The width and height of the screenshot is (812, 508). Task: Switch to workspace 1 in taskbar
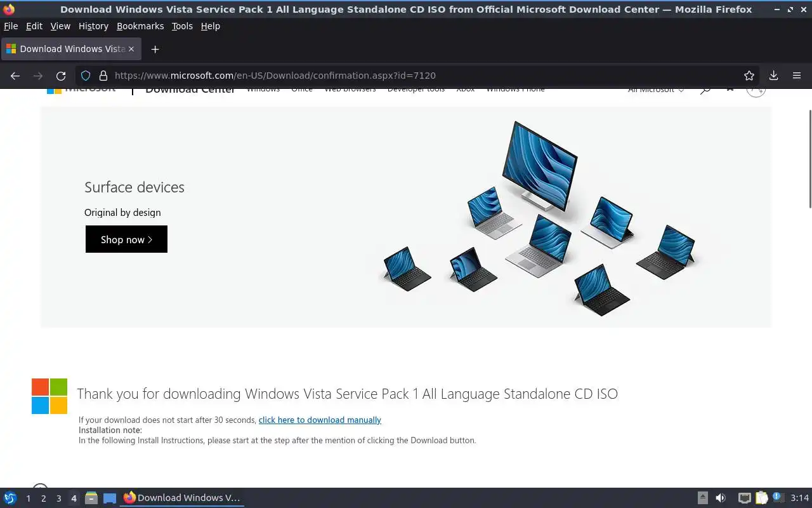tap(28, 498)
